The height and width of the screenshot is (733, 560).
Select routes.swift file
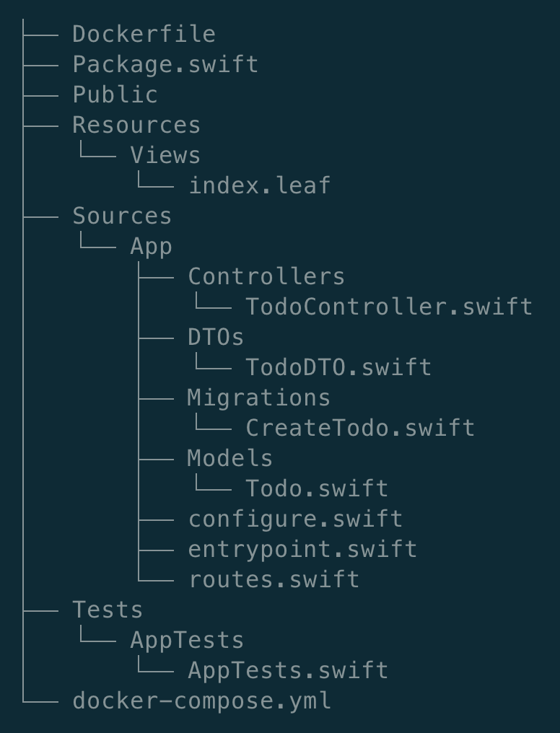274,579
